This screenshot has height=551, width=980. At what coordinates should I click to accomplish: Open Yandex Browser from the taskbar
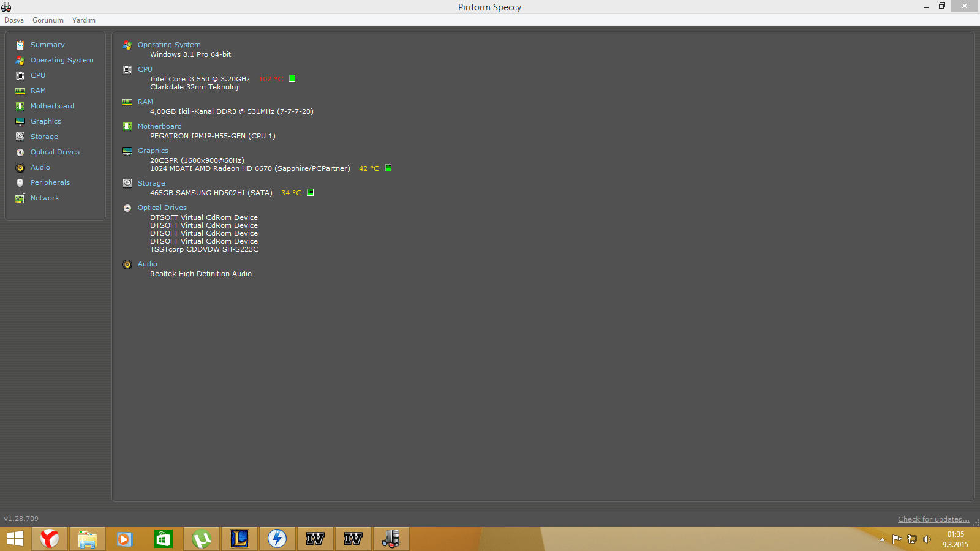coord(50,539)
